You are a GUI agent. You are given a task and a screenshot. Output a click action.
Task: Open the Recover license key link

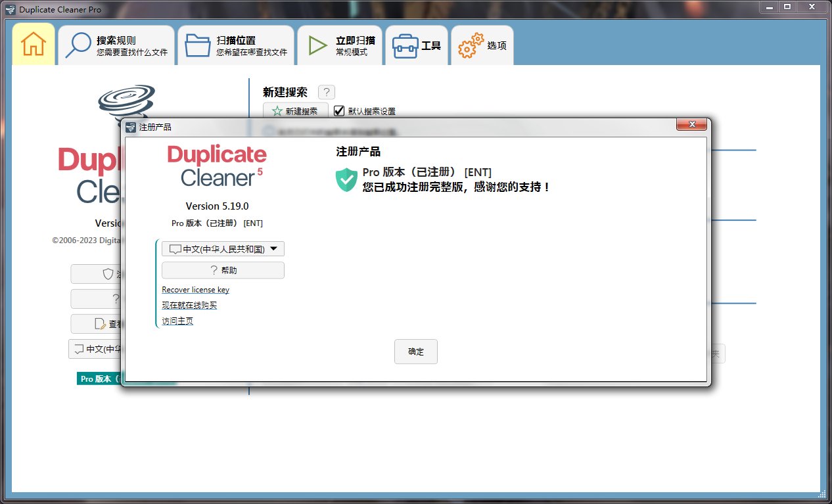click(x=195, y=290)
